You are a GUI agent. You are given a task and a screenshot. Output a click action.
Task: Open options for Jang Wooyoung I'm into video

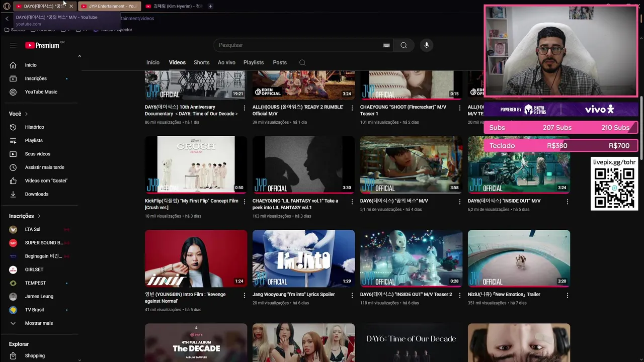click(352, 295)
